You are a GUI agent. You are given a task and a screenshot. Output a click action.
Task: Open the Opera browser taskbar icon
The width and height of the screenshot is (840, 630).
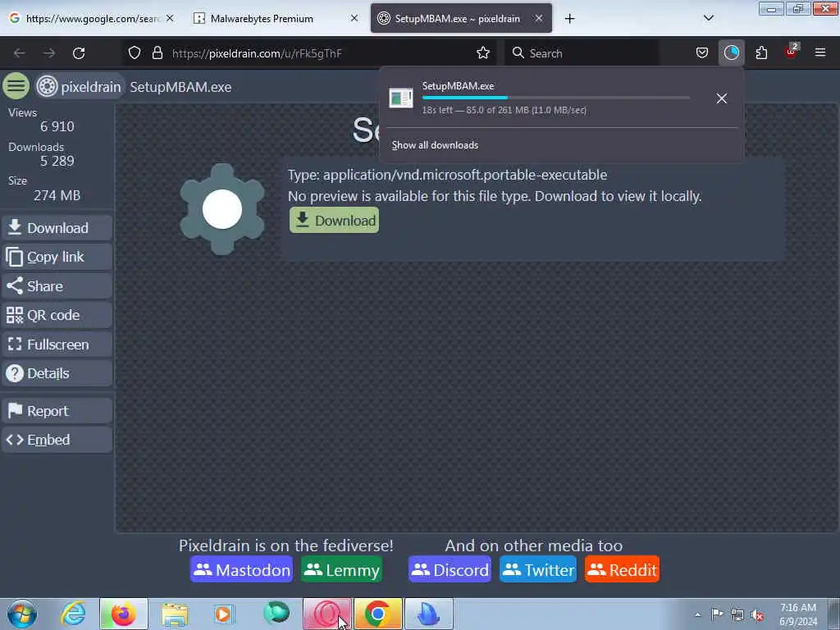tap(327, 614)
